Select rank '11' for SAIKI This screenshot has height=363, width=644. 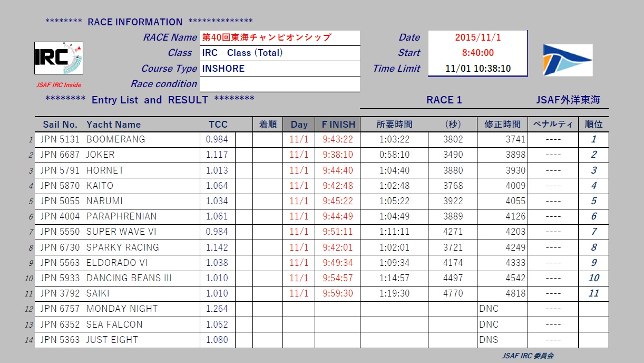pyautogui.click(x=593, y=293)
